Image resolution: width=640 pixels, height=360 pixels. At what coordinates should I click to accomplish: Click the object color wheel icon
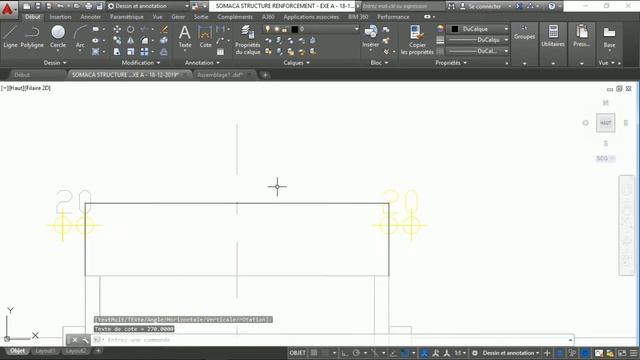coord(440,29)
